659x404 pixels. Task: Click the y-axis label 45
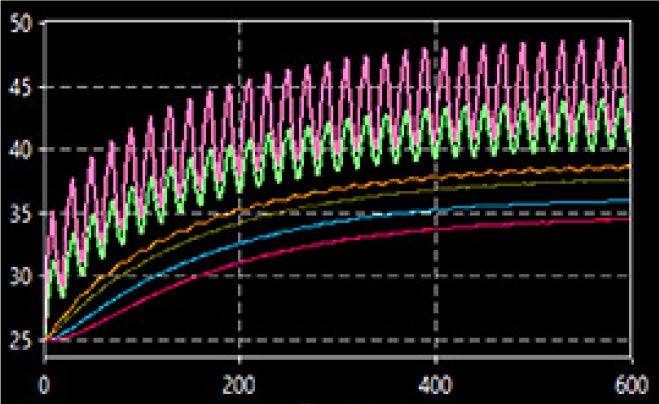tap(20, 89)
